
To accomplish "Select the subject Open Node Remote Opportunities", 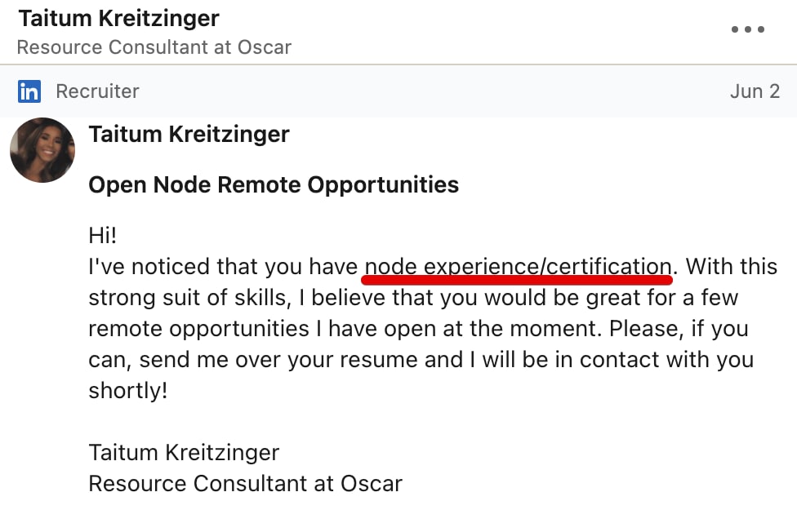I will (274, 185).
